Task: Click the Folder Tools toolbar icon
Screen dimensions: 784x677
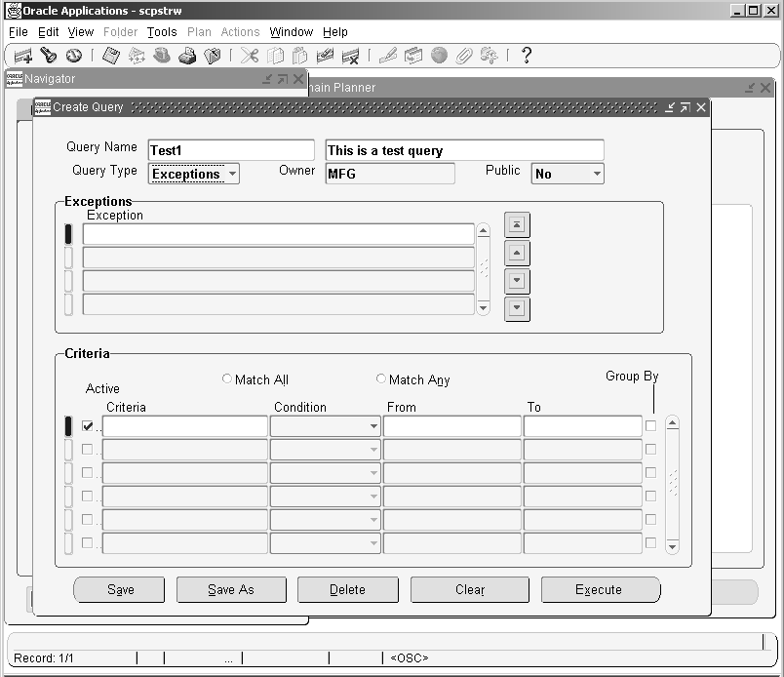Action: pos(489,55)
